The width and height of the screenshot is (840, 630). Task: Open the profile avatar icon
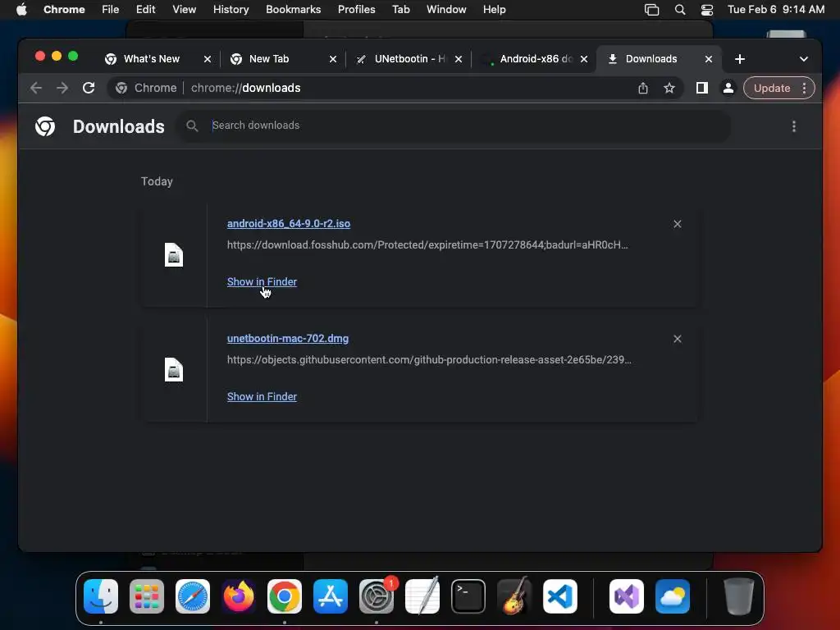(x=728, y=88)
